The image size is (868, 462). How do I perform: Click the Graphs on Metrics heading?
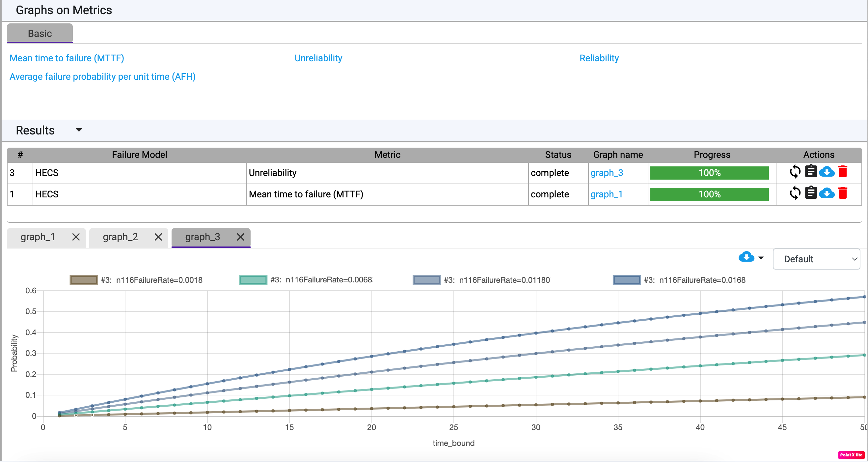tap(64, 10)
